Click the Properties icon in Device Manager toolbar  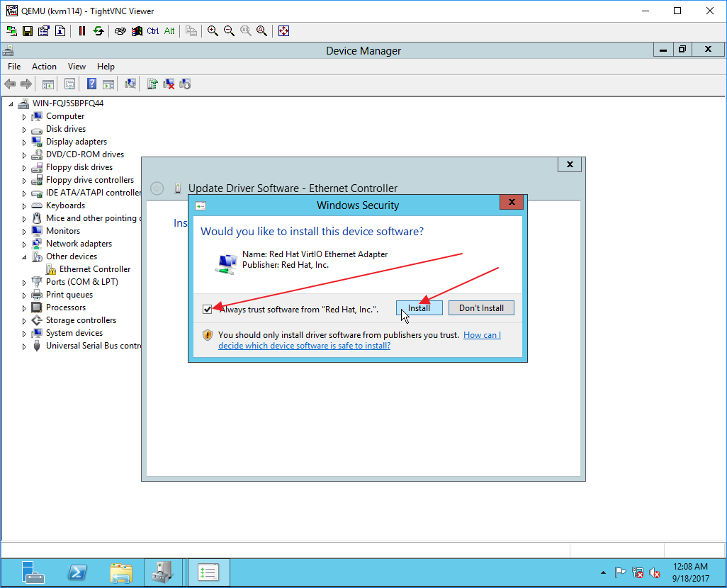point(69,84)
